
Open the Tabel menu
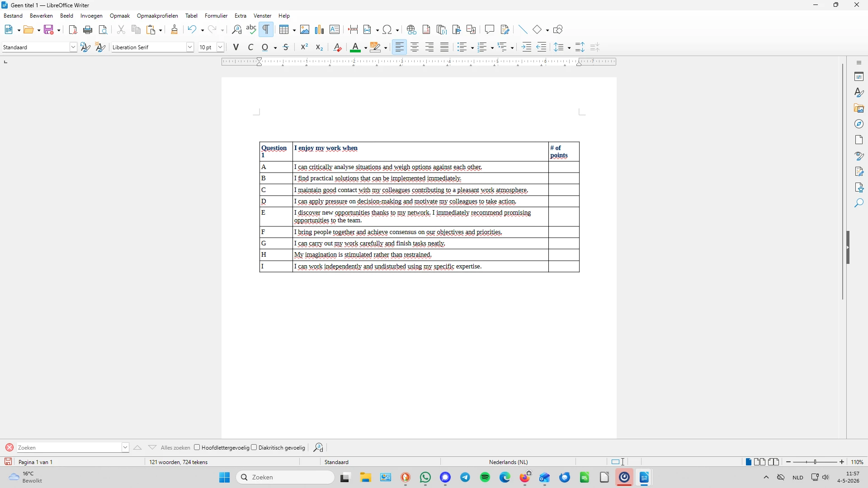coord(191,16)
